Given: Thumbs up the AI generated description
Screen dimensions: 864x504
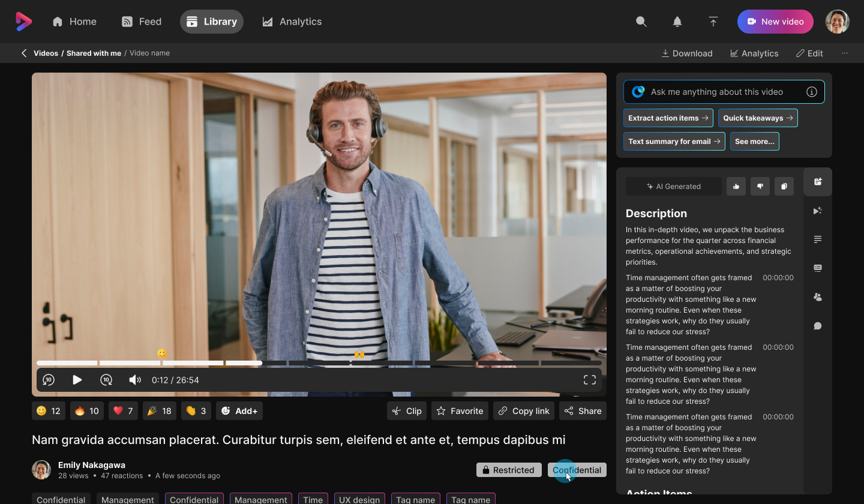Looking at the screenshot, I should click(736, 186).
